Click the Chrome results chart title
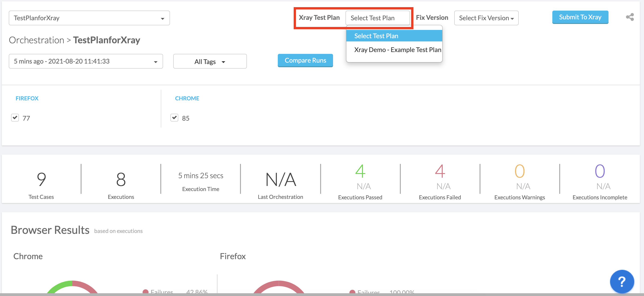The image size is (644, 296). [x=28, y=256]
